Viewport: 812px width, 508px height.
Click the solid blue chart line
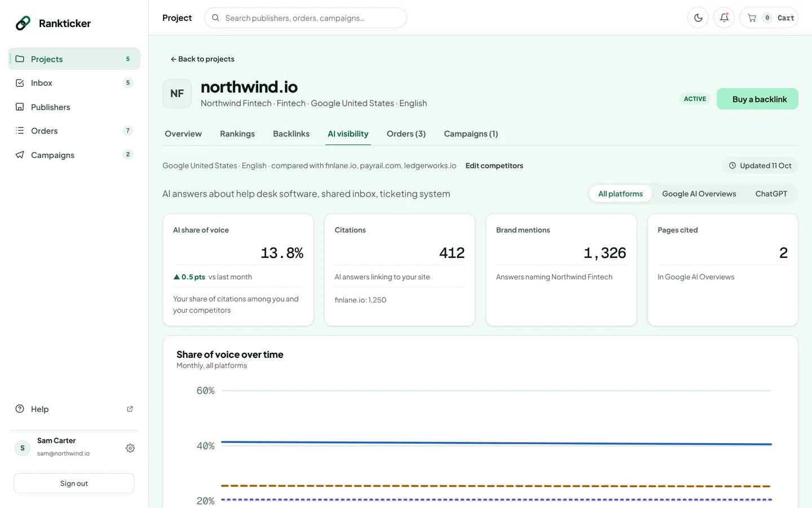496,443
